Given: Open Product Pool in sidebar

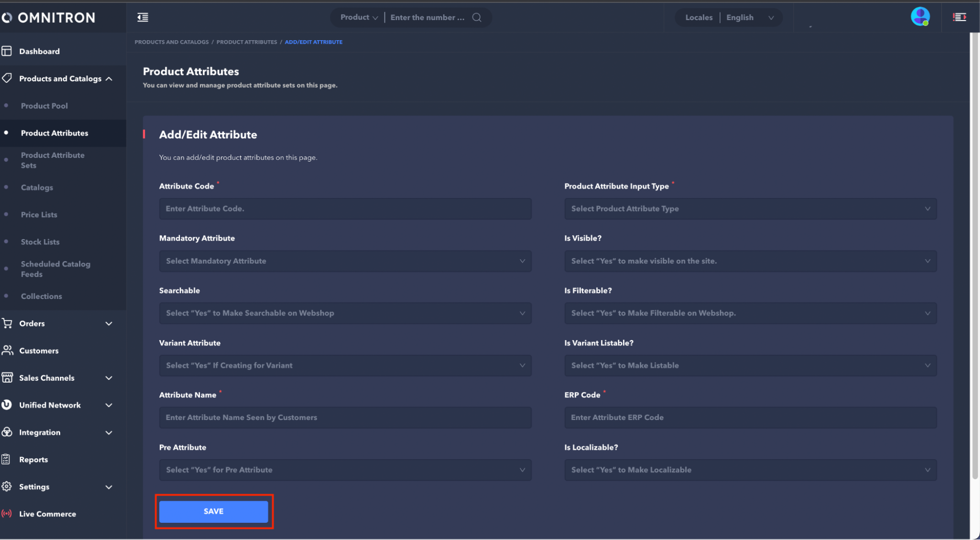Looking at the screenshot, I should 44,106.
